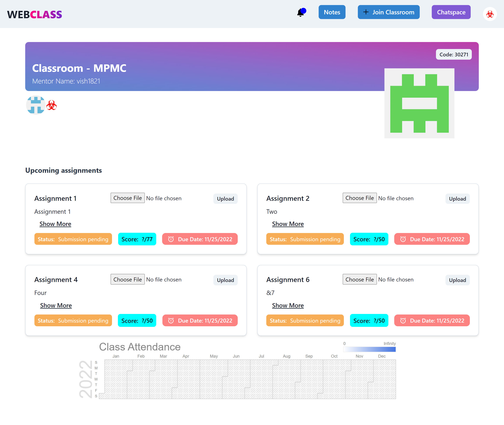504x425 pixels.
Task: Click Choose File for Assignment 4
Action: point(128,279)
